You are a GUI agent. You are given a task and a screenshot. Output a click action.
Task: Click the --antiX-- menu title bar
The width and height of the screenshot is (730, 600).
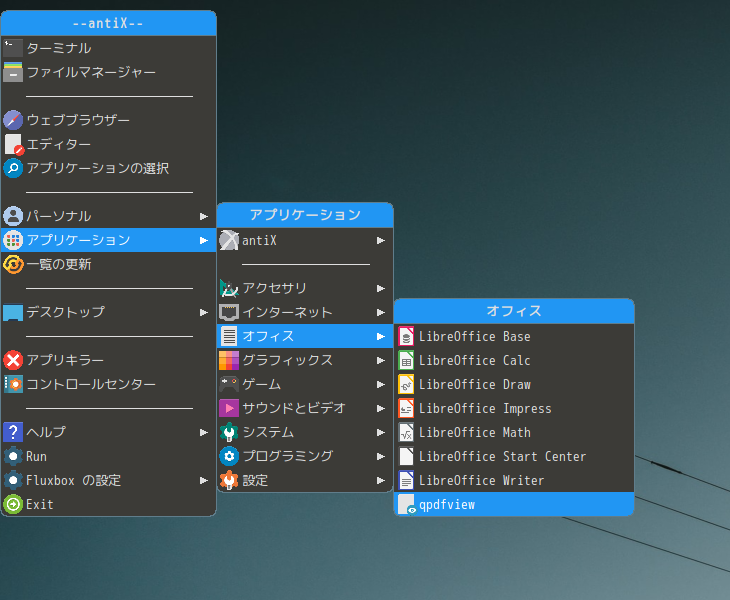108,23
